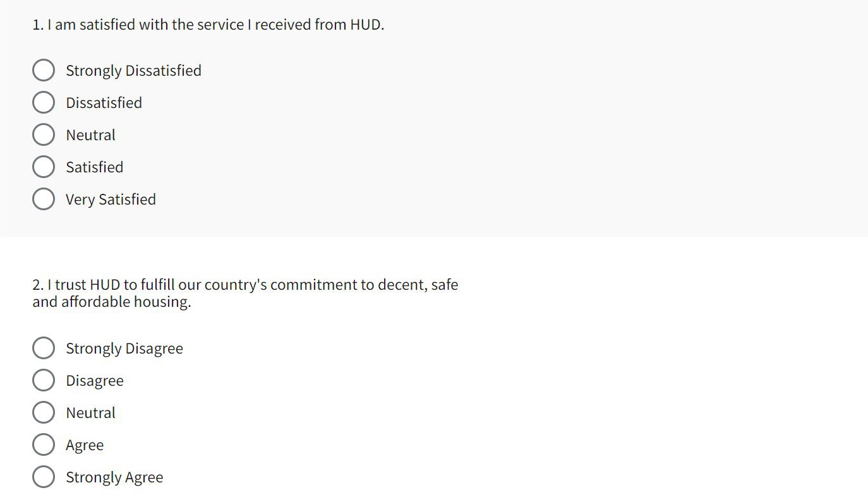Image resolution: width=868 pixels, height=495 pixels.
Task: Click the Agree label text
Action: pos(85,445)
